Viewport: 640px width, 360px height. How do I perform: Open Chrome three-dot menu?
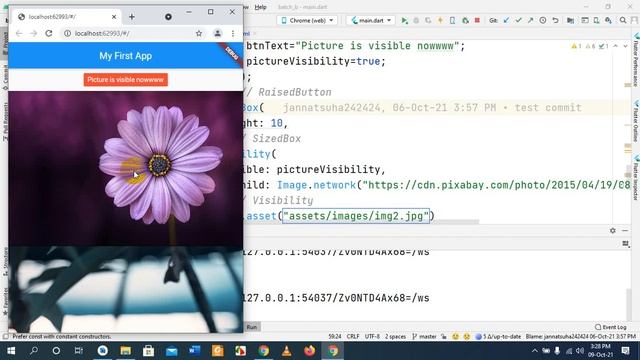click(233, 33)
